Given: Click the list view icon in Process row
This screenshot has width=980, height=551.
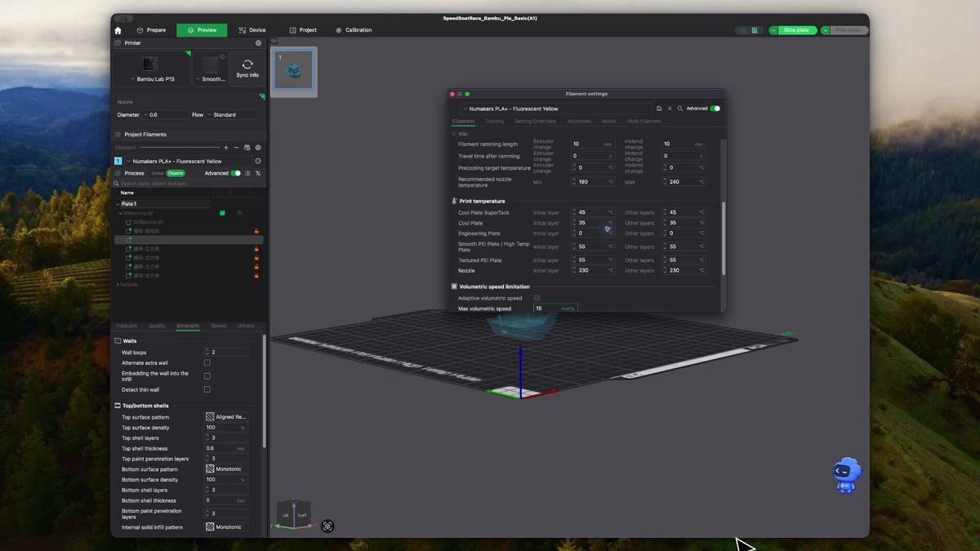Looking at the screenshot, I should tap(248, 173).
